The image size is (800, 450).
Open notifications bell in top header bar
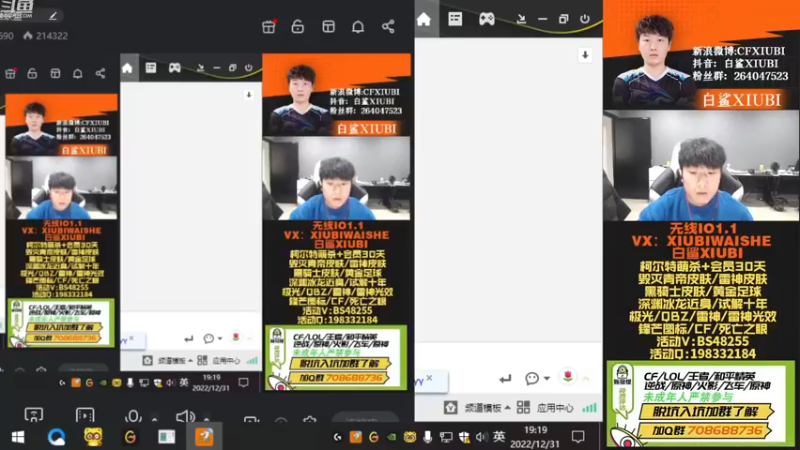358,27
